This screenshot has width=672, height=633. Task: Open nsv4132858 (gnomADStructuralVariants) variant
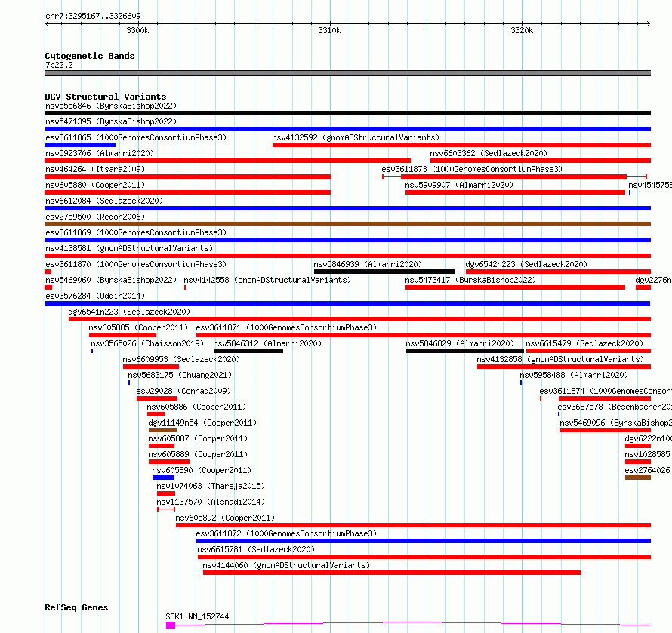[560, 359]
